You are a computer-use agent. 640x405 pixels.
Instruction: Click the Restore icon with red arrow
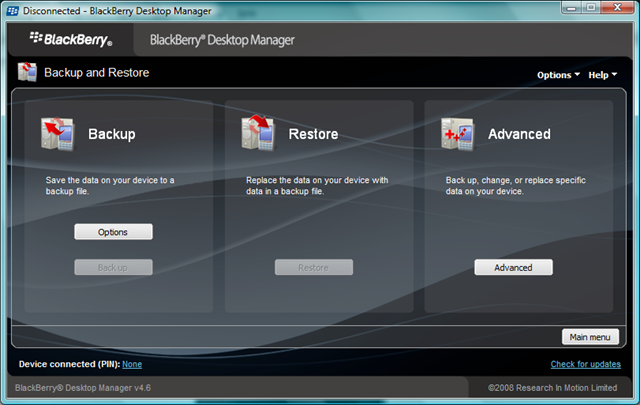[258, 133]
